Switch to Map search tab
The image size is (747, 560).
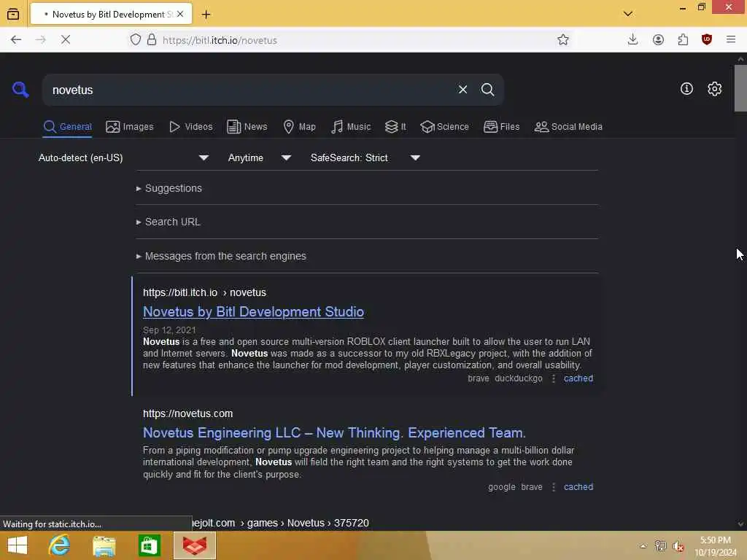point(300,127)
